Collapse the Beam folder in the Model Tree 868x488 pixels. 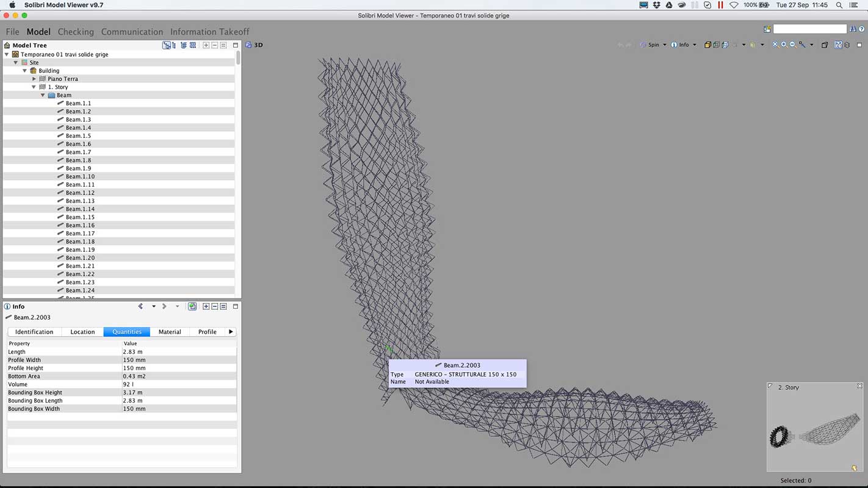43,95
